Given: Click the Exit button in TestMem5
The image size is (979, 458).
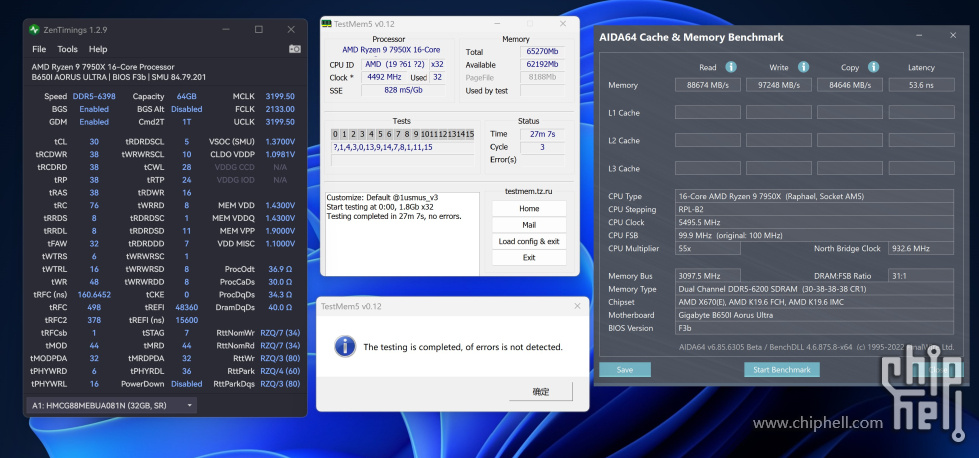Looking at the screenshot, I should 529,258.
